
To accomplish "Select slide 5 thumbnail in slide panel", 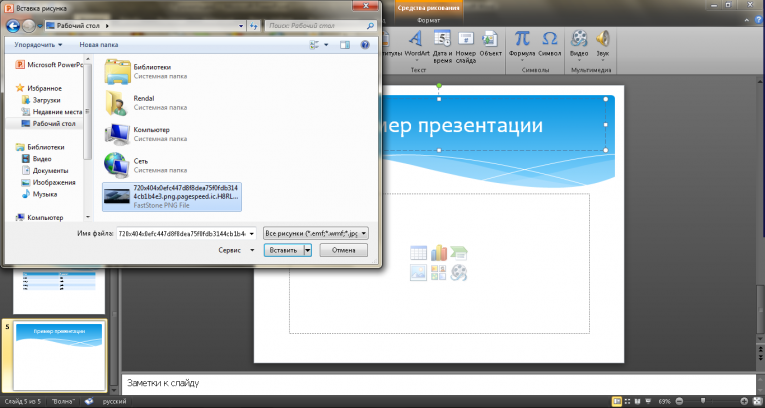I will (x=59, y=355).
